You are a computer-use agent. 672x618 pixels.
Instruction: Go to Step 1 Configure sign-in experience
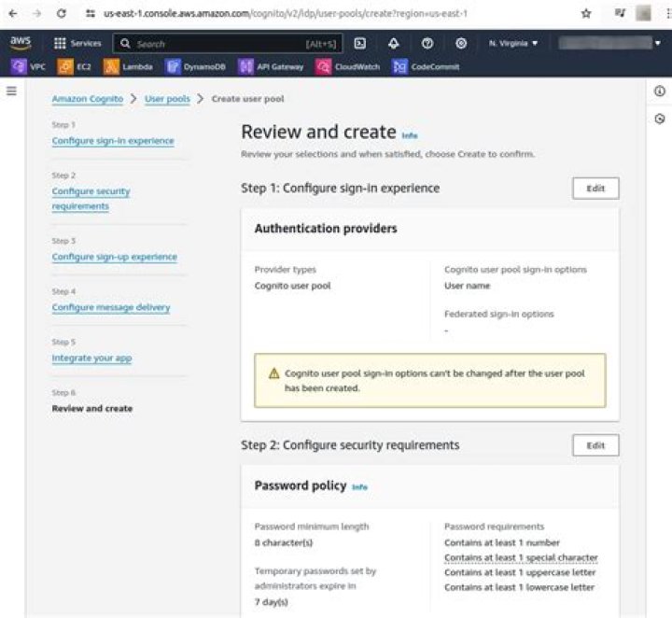[x=112, y=141]
